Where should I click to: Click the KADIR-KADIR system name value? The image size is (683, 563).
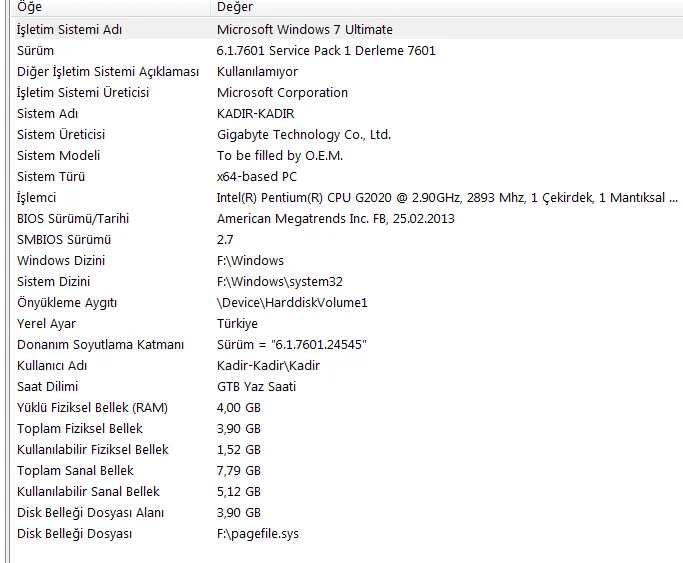(x=256, y=114)
